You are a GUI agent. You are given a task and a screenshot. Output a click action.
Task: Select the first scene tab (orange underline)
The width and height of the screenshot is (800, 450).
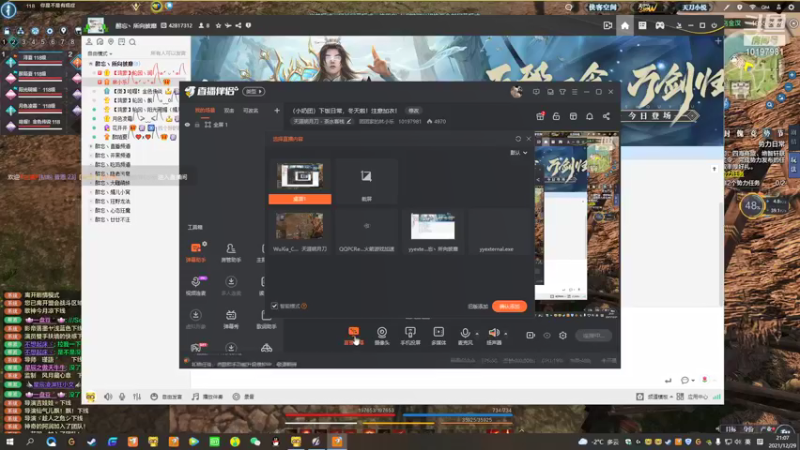[x=205, y=110]
